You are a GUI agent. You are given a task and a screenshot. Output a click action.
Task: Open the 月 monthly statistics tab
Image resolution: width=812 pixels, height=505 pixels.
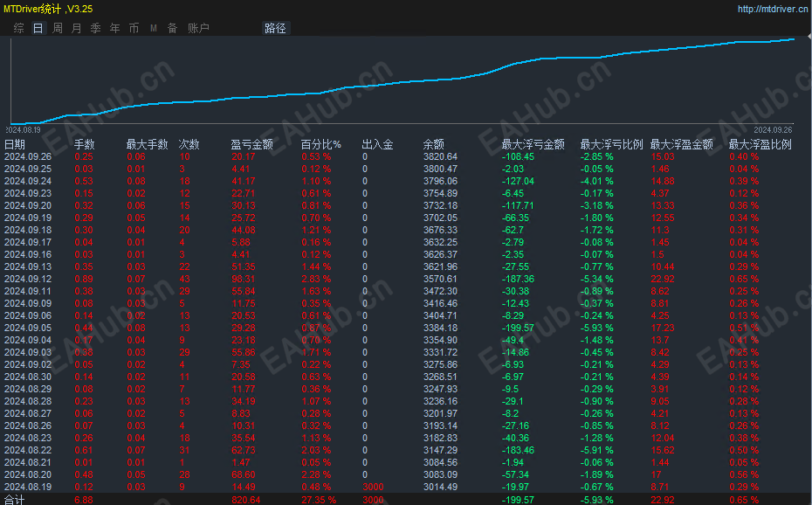(77, 28)
